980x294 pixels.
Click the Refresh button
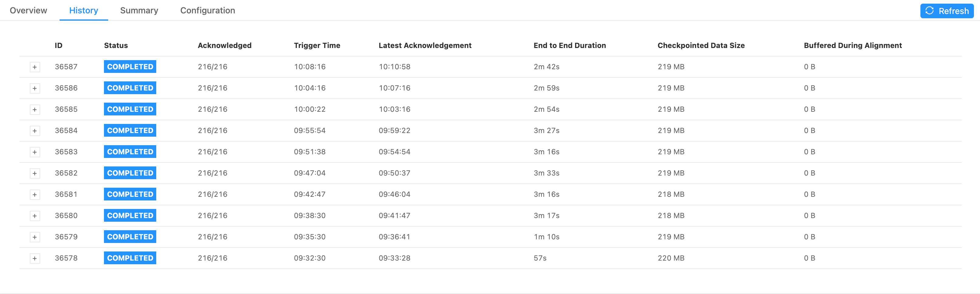pyautogui.click(x=947, y=11)
